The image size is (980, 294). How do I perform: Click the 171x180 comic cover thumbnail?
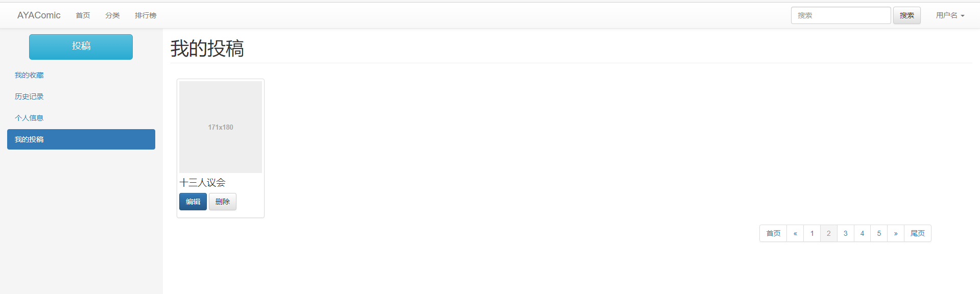221,127
